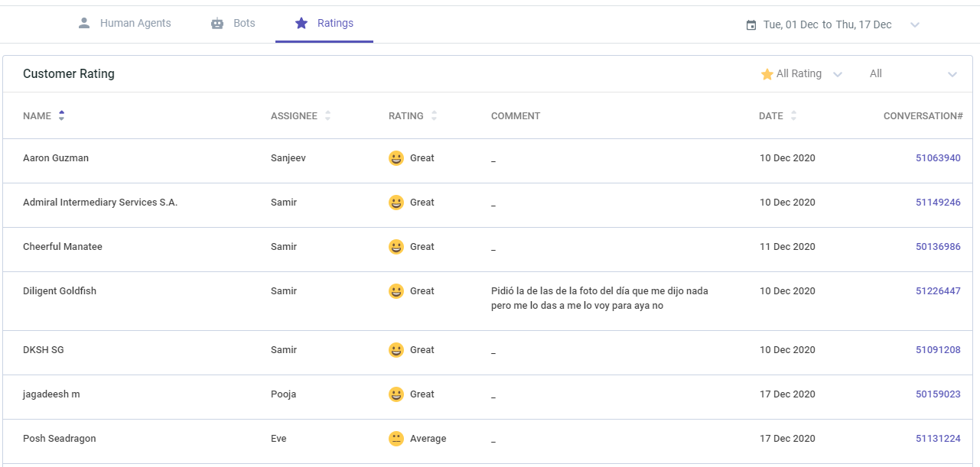Click the 10 Dec 2020 date for DKSH SG
Screen dimensions: 980x467
[787, 350]
